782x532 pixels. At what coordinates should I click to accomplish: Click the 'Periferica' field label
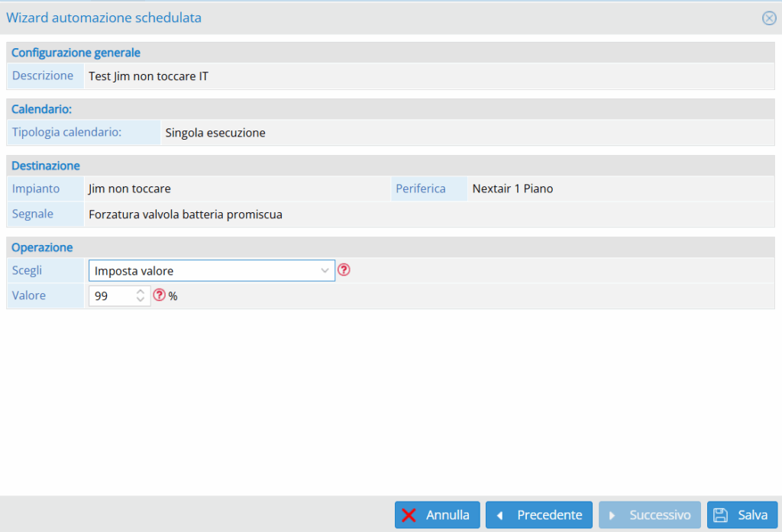pos(421,189)
